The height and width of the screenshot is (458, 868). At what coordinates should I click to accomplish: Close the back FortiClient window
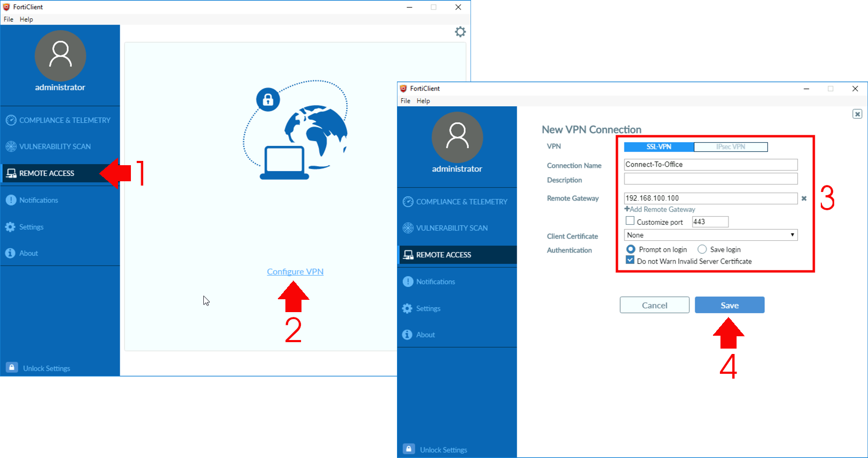click(458, 7)
